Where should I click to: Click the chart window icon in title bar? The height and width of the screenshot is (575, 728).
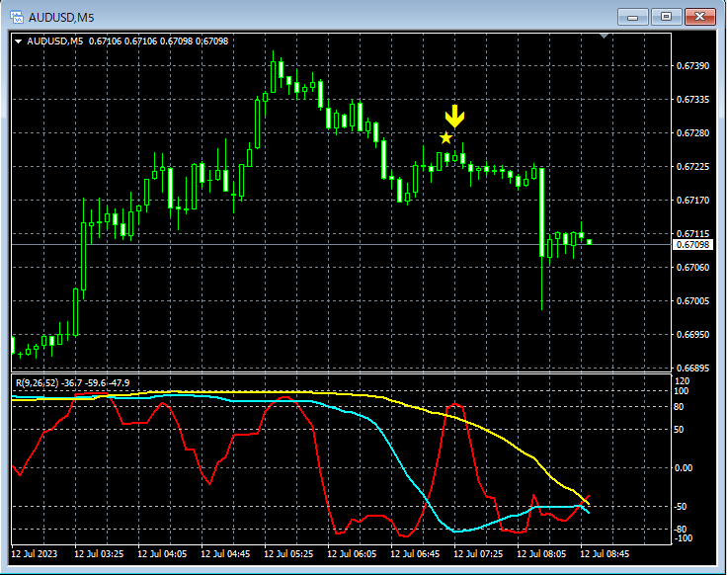pos(17,17)
